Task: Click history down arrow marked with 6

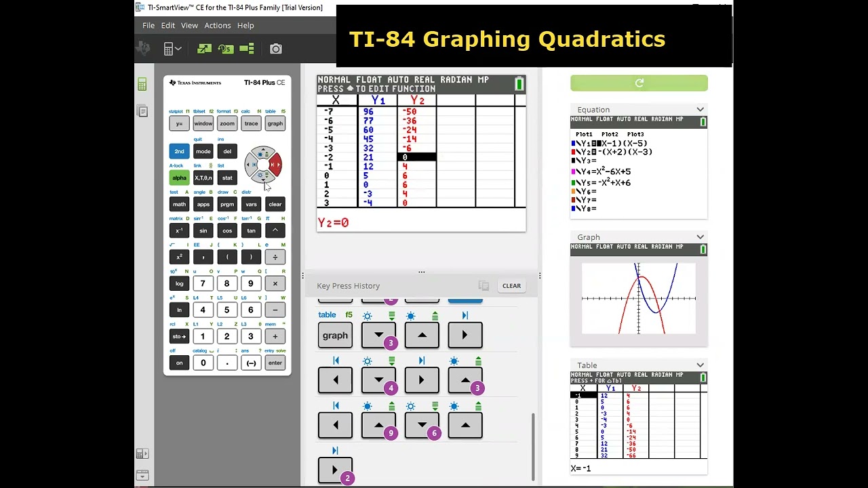Action: click(422, 425)
